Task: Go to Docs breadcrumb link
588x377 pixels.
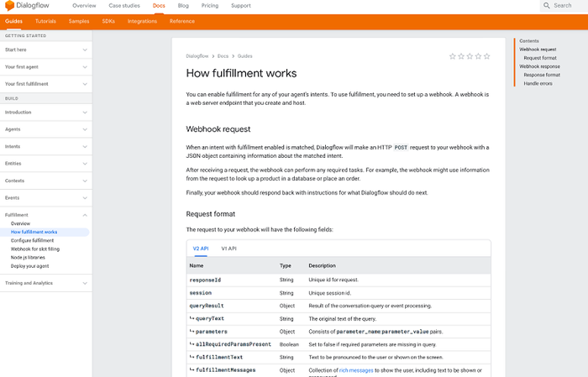Action: point(223,56)
